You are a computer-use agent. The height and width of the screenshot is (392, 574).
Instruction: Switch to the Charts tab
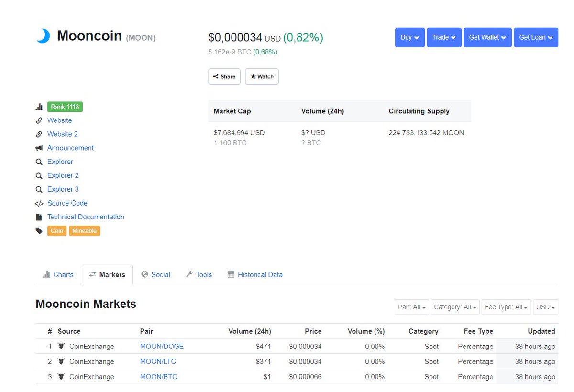[58, 275]
